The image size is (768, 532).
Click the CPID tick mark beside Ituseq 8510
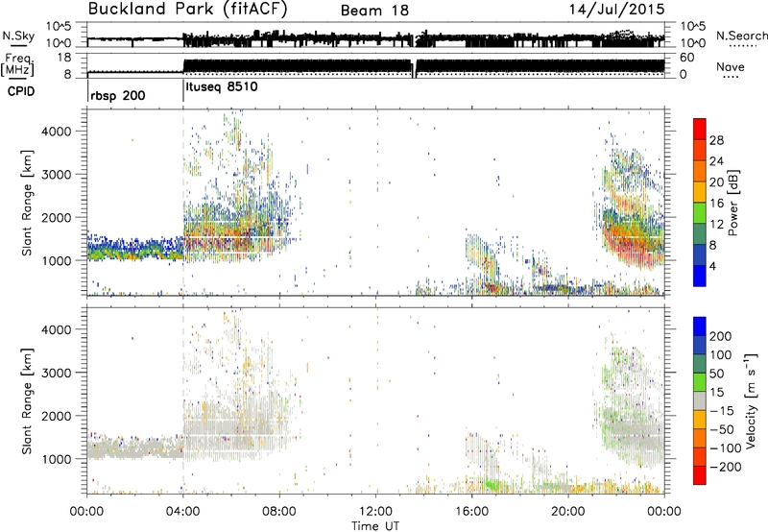(x=183, y=91)
